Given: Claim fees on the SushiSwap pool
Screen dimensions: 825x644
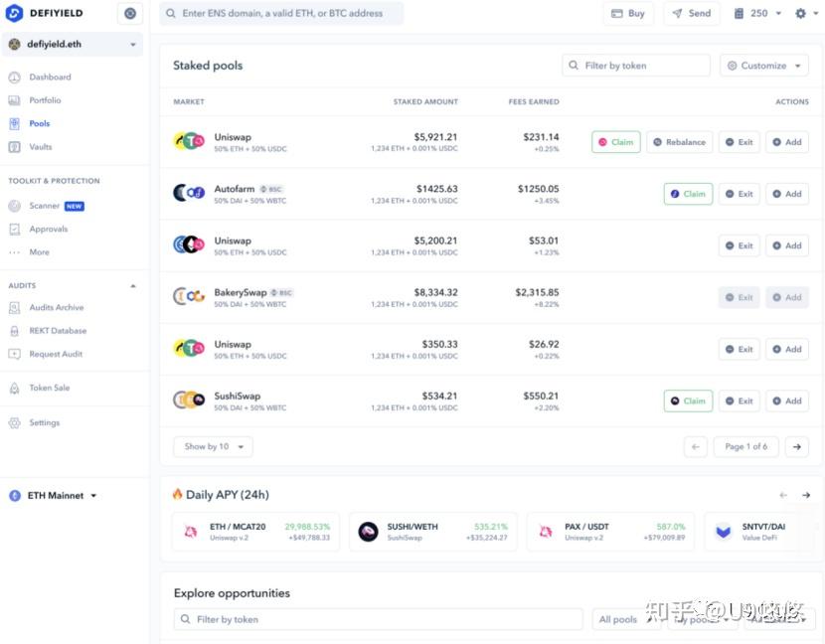Looking at the screenshot, I should point(688,401).
